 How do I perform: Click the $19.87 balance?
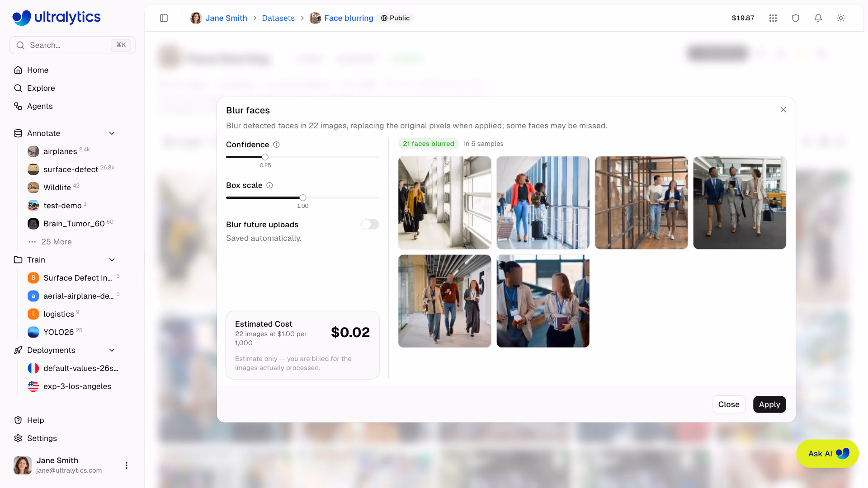pos(743,18)
